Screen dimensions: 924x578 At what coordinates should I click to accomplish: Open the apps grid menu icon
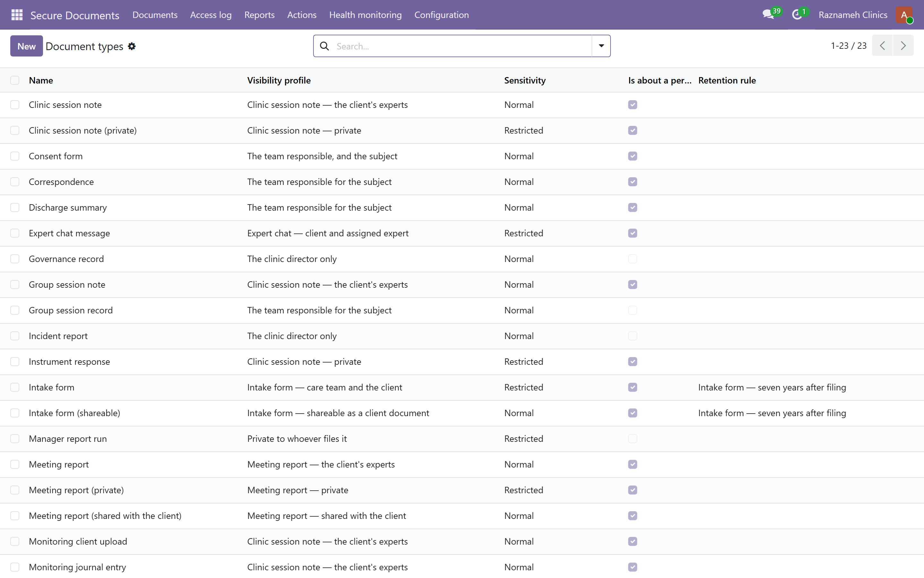coord(17,15)
